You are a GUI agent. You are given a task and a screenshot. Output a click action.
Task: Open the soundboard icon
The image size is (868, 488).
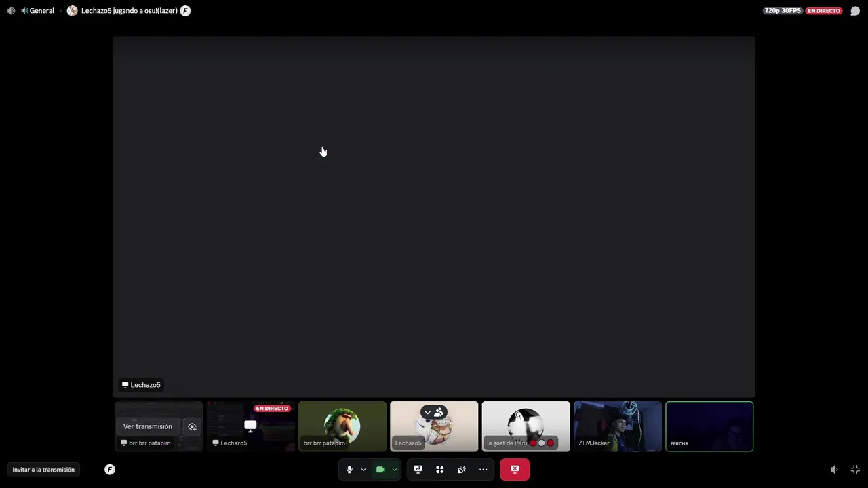coord(462,470)
